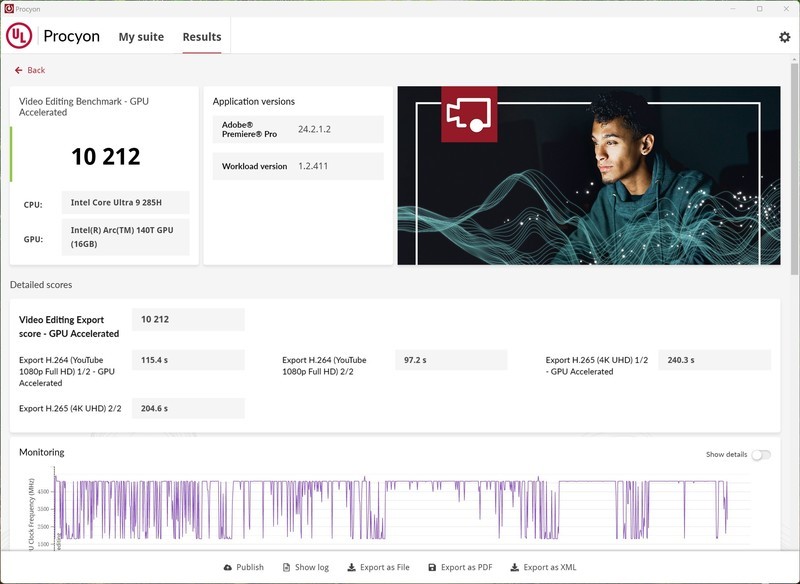Click the Procyon title bar app icon
Viewport: 800px width, 584px height.
[x=8, y=8]
